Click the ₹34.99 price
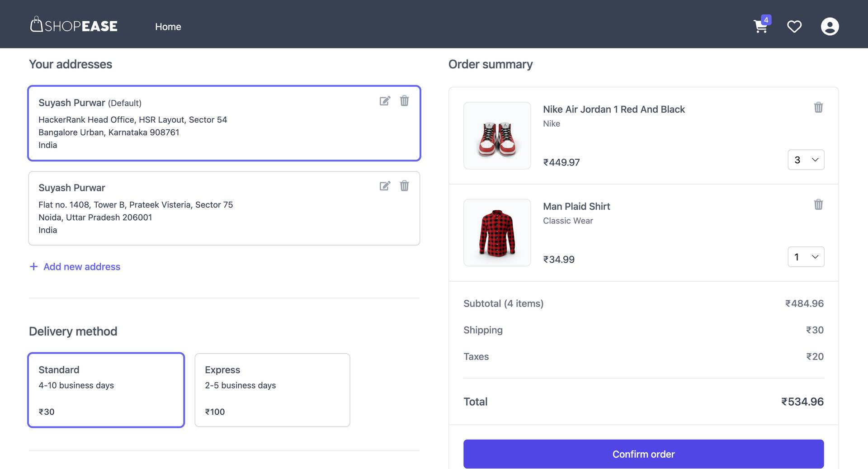This screenshot has height=469, width=868. 559,260
